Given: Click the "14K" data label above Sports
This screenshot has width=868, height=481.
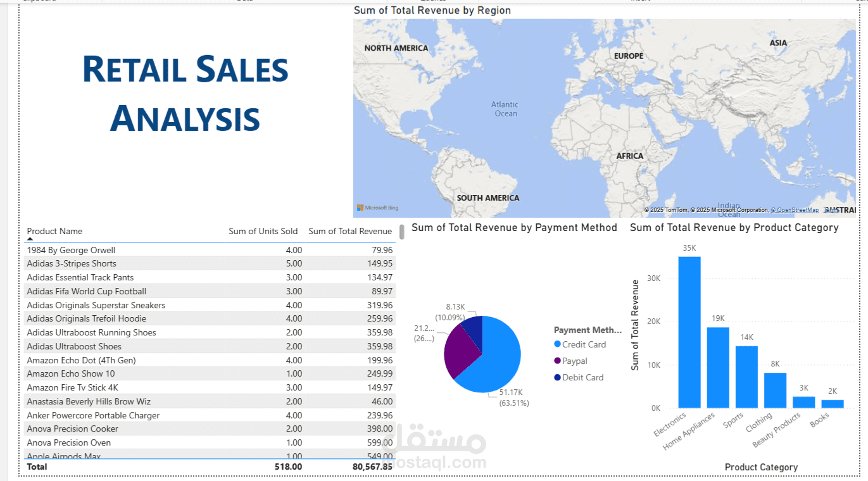Looking at the screenshot, I should coord(746,337).
